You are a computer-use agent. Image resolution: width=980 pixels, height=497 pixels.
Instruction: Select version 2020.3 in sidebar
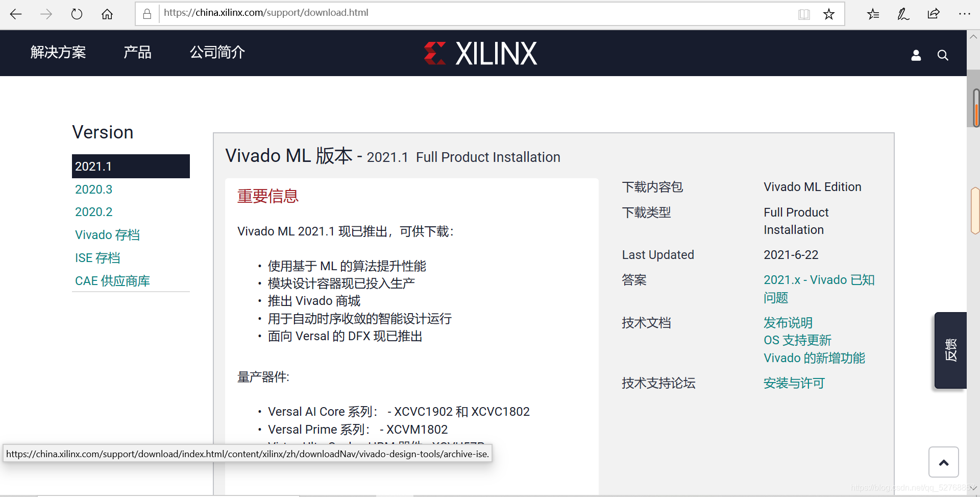coord(93,190)
